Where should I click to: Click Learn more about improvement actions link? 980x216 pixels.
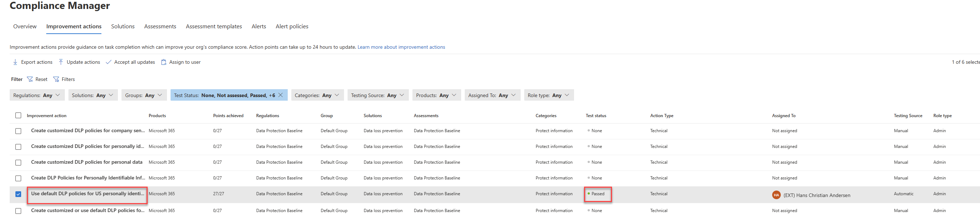[x=401, y=47]
